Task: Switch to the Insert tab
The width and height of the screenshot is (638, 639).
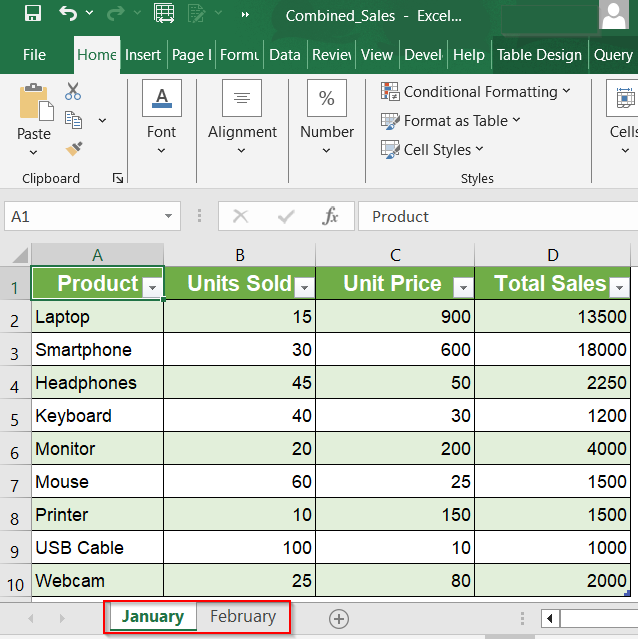Action: pos(143,55)
